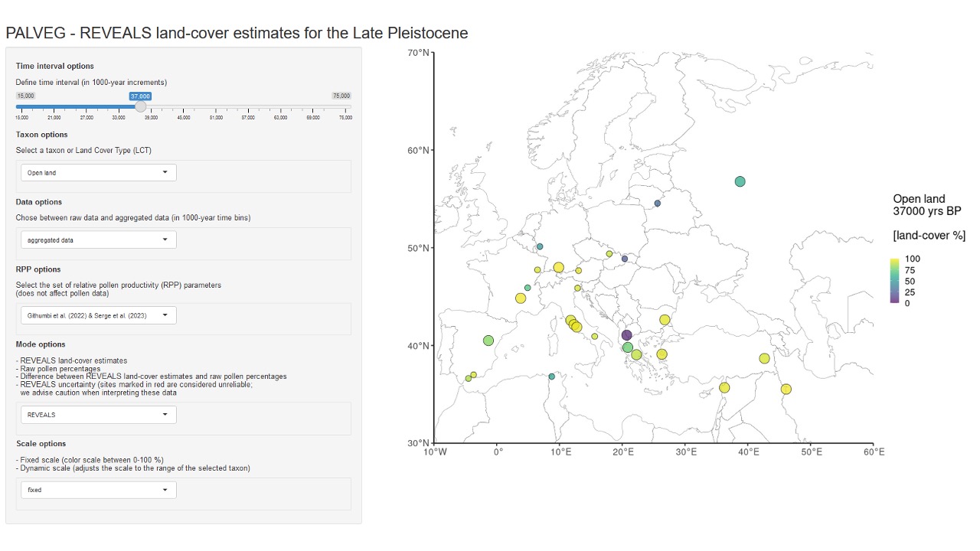Open the 'Open land' taxon dropdown
This screenshot has width=980, height=551.
tap(98, 173)
